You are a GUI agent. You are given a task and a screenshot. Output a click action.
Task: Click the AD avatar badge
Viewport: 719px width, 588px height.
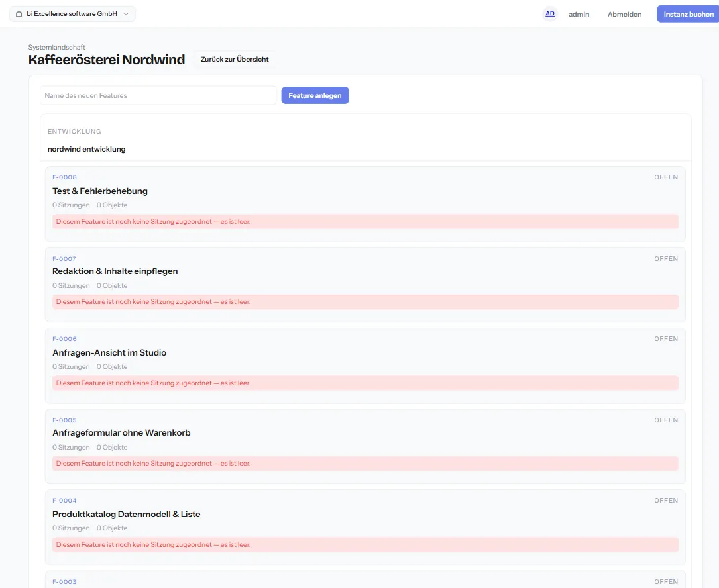[x=550, y=14]
